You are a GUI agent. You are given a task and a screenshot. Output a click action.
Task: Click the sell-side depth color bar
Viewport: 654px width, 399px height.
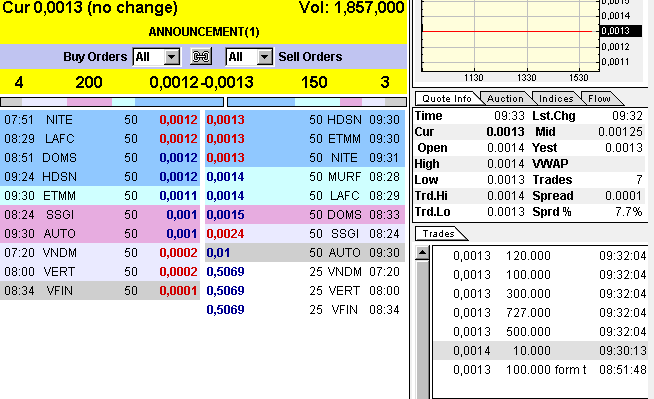click(x=317, y=102)
